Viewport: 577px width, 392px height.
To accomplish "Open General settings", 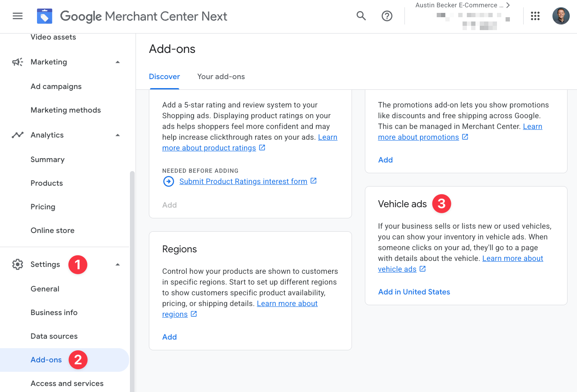I will point(45,289).
